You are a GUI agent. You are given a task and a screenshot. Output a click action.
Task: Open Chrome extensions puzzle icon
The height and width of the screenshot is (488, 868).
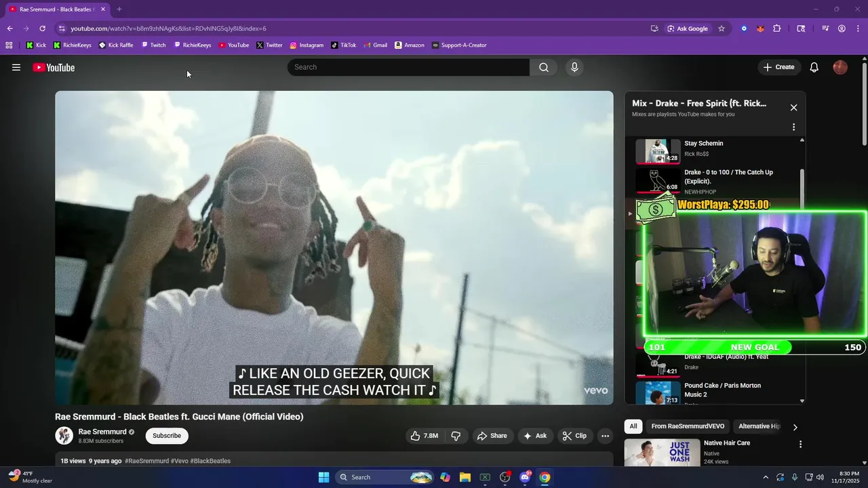(x=777, y=28)
